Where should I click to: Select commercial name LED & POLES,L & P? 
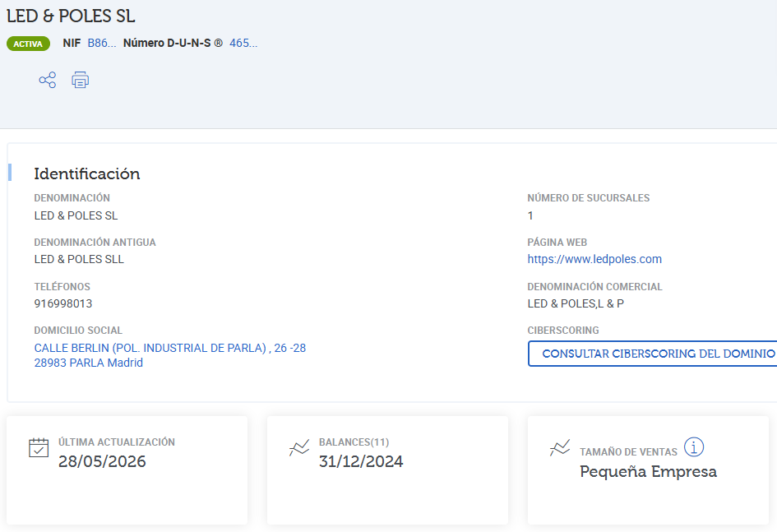pyautogui.click(x=576, y=303)
